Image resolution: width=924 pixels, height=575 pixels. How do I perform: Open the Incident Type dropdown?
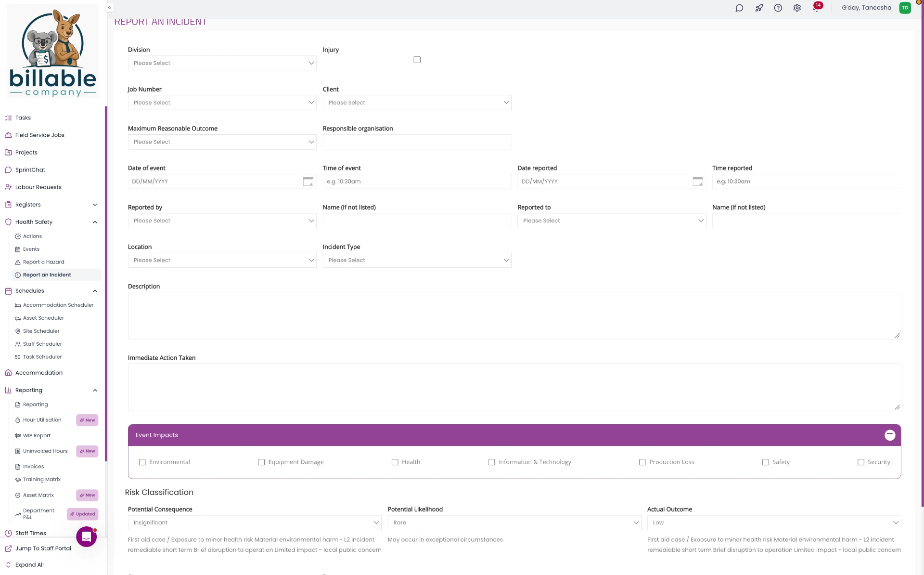pos(417,260)
